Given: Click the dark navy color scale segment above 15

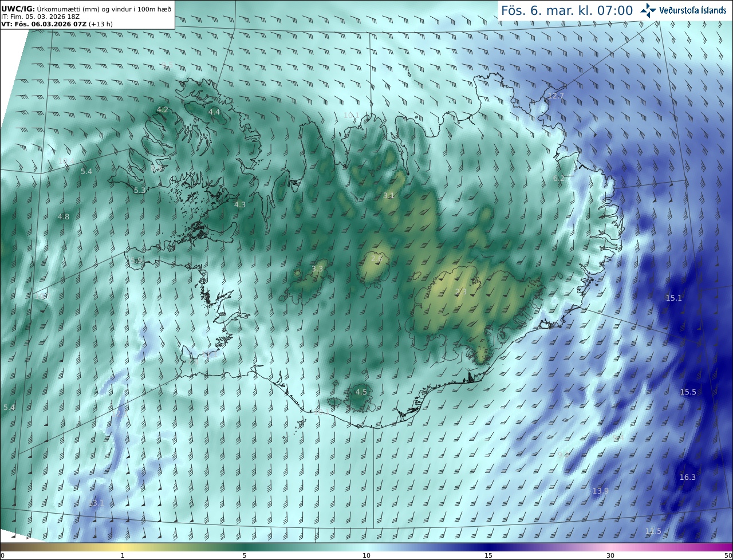Looking at the screenshot, I should pos(488,547).
